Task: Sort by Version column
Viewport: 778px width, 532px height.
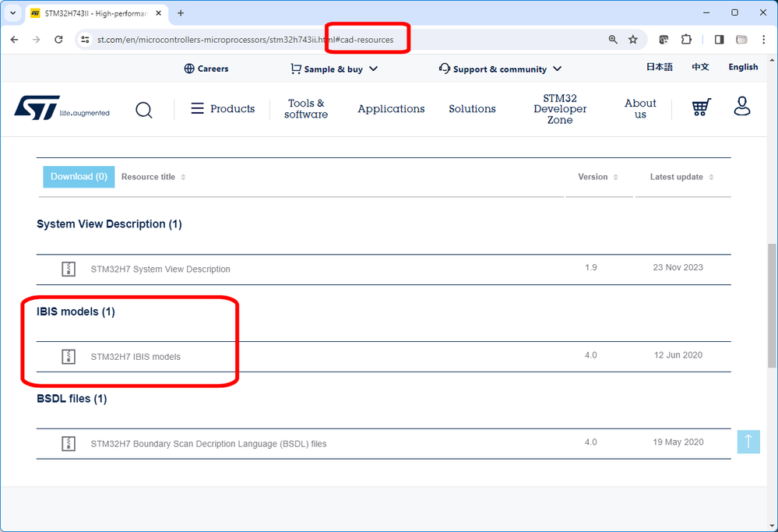Action: pos(598,177)
